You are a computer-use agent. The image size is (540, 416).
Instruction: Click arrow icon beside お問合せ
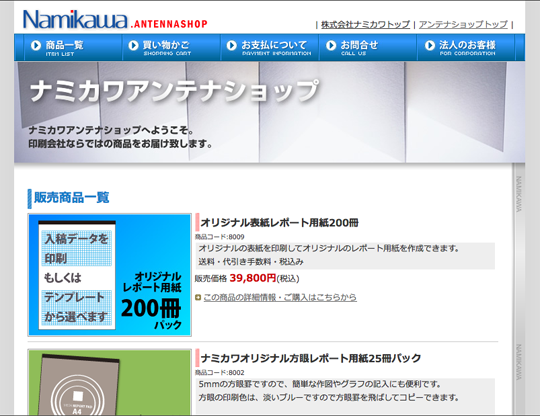point(331,45)
